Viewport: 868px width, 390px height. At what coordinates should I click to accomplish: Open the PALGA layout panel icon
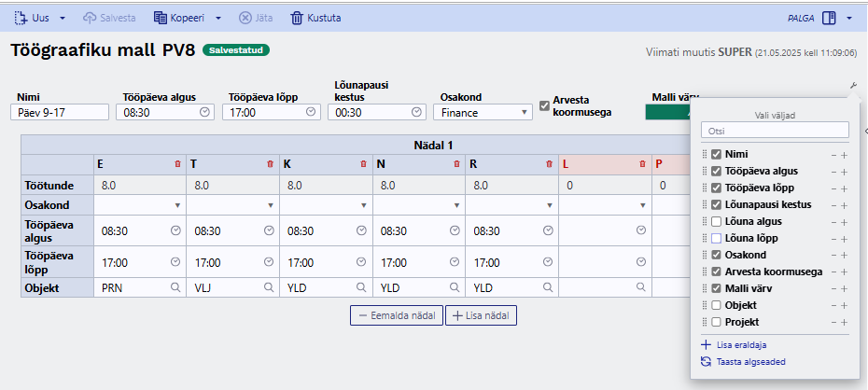point(829,19)
